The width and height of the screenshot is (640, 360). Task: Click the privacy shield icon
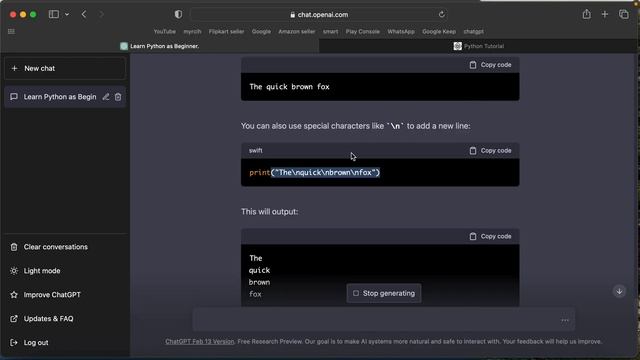(178, 14)
